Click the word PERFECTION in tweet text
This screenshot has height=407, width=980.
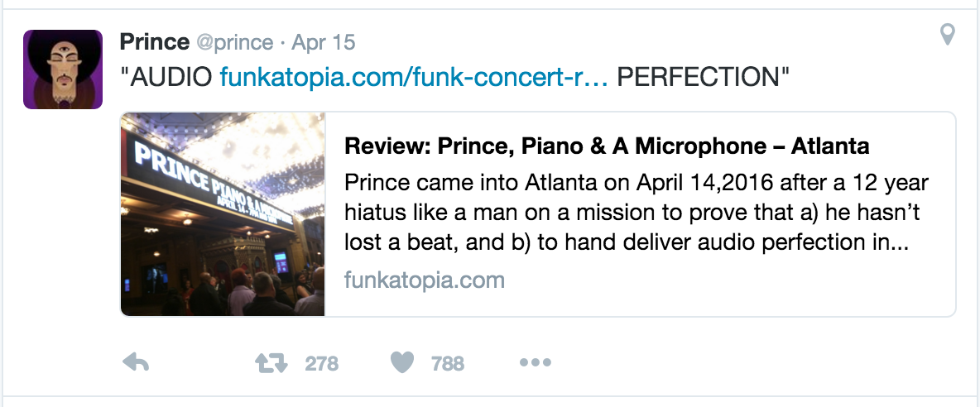pos(704,79)
